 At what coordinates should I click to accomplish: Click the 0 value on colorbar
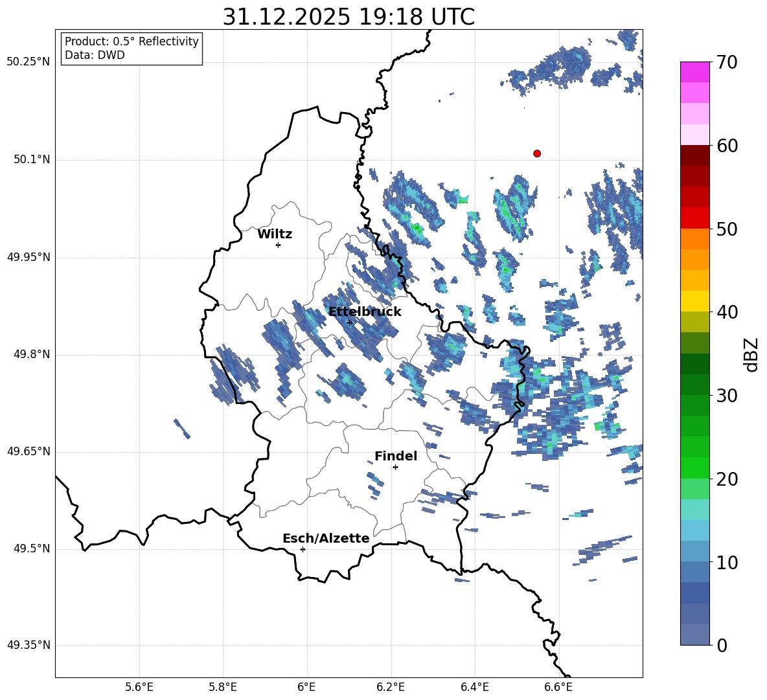722,645
